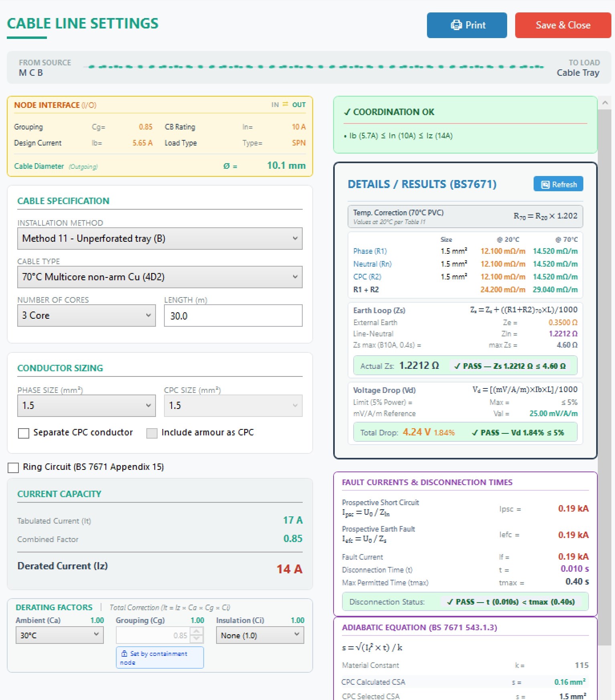The width and height of the screenshot is (615, 700).
Task: Click the lock icon in containment note
Action: [124, 653]
